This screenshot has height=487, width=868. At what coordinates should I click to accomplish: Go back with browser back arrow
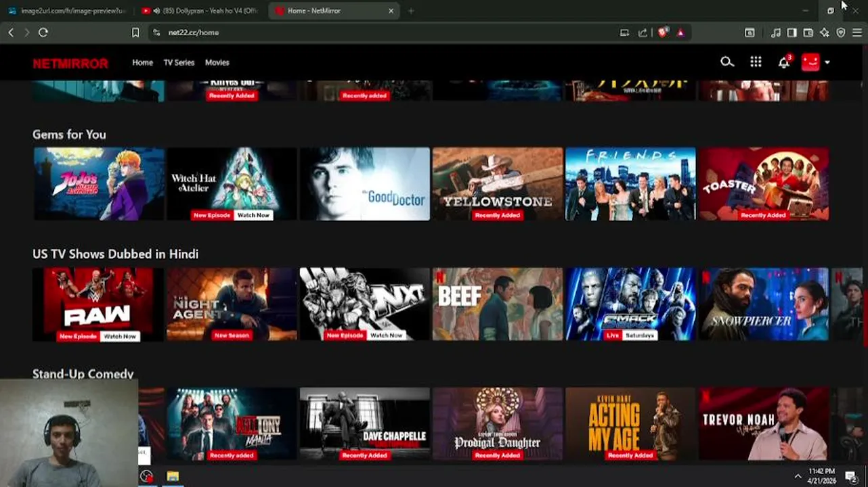tap(11, 32)
